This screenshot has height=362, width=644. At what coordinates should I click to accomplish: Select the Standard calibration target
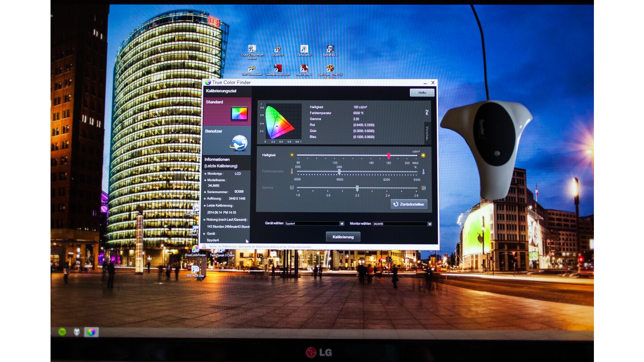227,112
